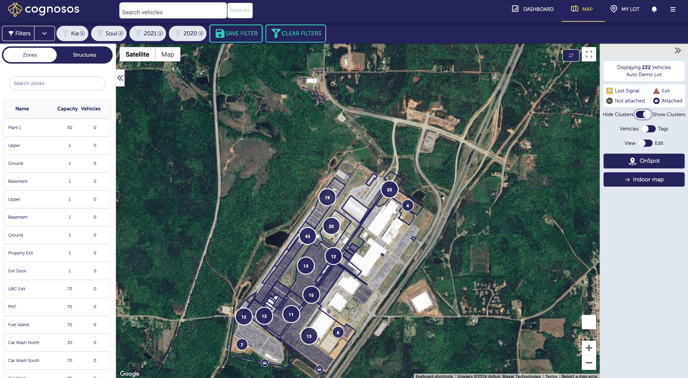Screen dimensions: 688x378
Task: Click the cluster marker labeled 6
Action: click(338, 333)
